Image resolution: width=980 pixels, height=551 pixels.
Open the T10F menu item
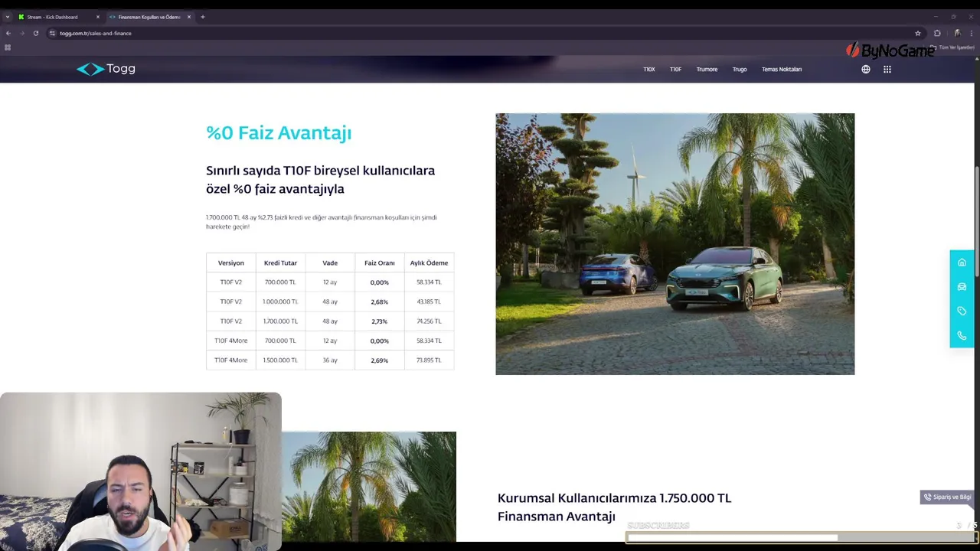point(675,69)
